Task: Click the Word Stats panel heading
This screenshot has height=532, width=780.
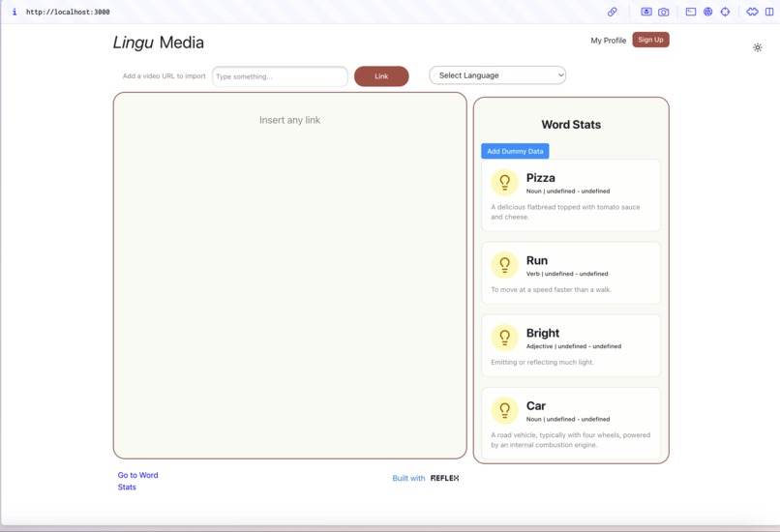Action: click(571, 125)
